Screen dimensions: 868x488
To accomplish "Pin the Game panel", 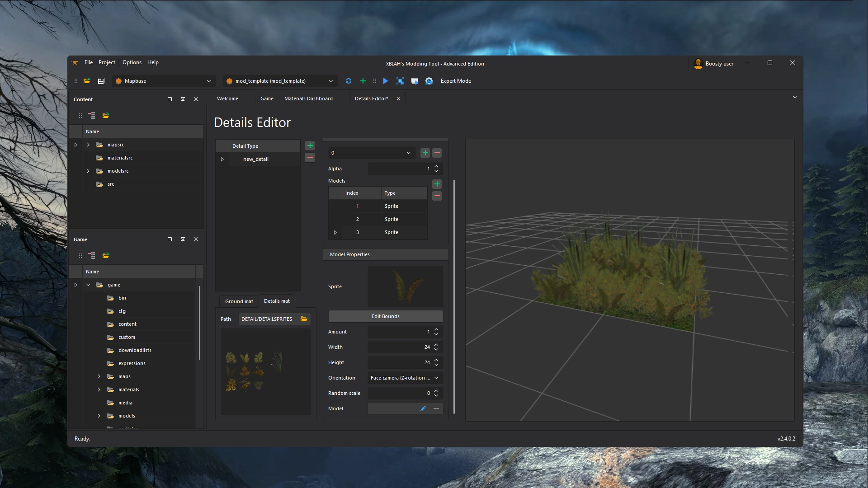I will (183, 239).
